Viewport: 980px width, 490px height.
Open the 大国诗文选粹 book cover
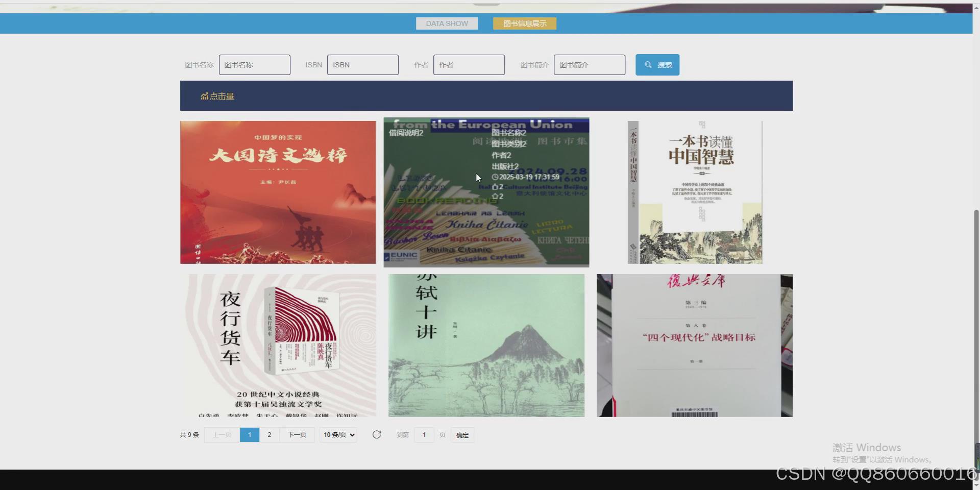(278, 192)
